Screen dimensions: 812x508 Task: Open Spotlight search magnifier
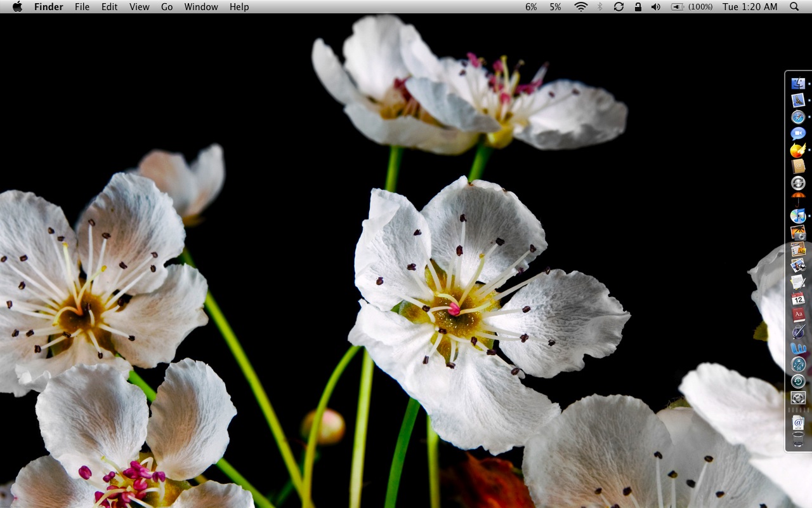click(794, 7)
